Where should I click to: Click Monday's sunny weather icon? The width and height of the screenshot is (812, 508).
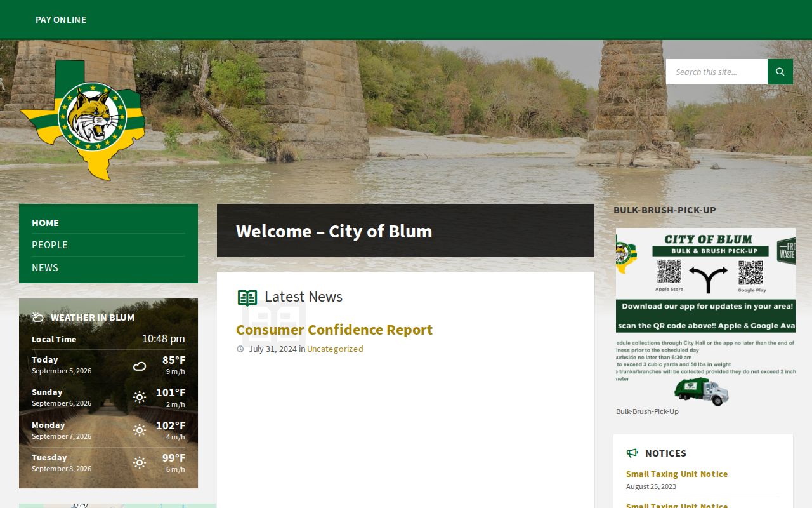[x=140, y=431]
